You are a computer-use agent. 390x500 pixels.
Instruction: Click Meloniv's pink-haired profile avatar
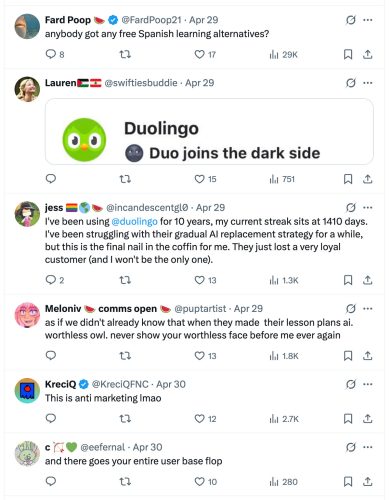pyautogui.click(x=27, y=315)
